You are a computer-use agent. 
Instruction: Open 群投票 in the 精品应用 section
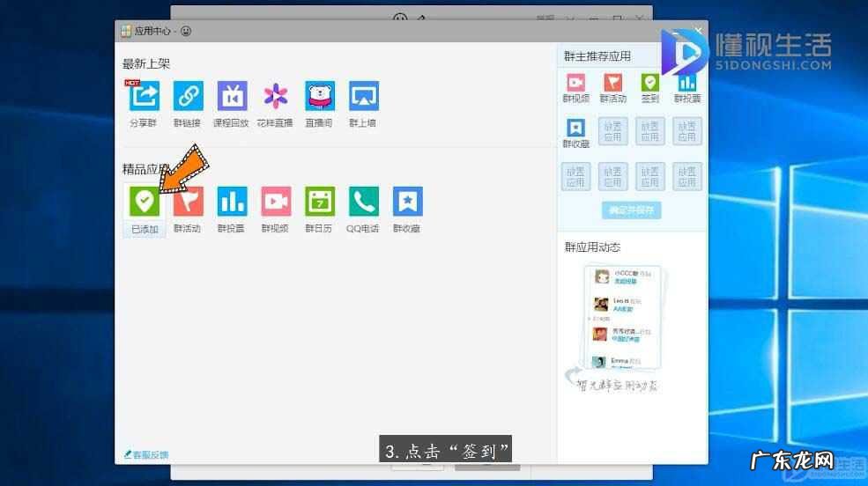click(x=232, y=202)
